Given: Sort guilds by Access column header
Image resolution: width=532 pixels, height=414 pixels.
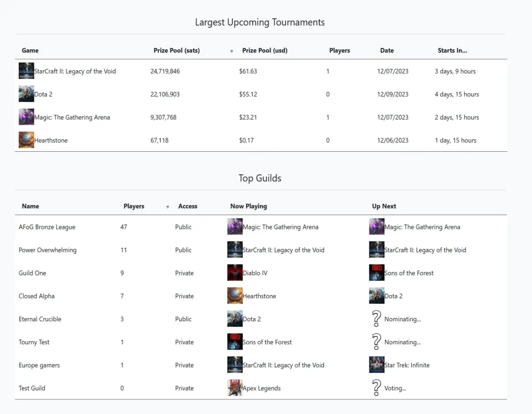Looking at the screenshot, I should 188,206.
